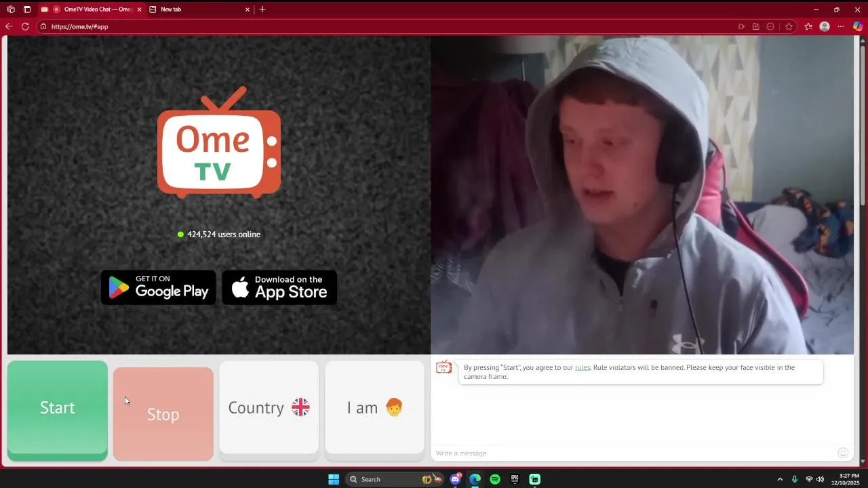Add this page to favorites star

(789, 26)
